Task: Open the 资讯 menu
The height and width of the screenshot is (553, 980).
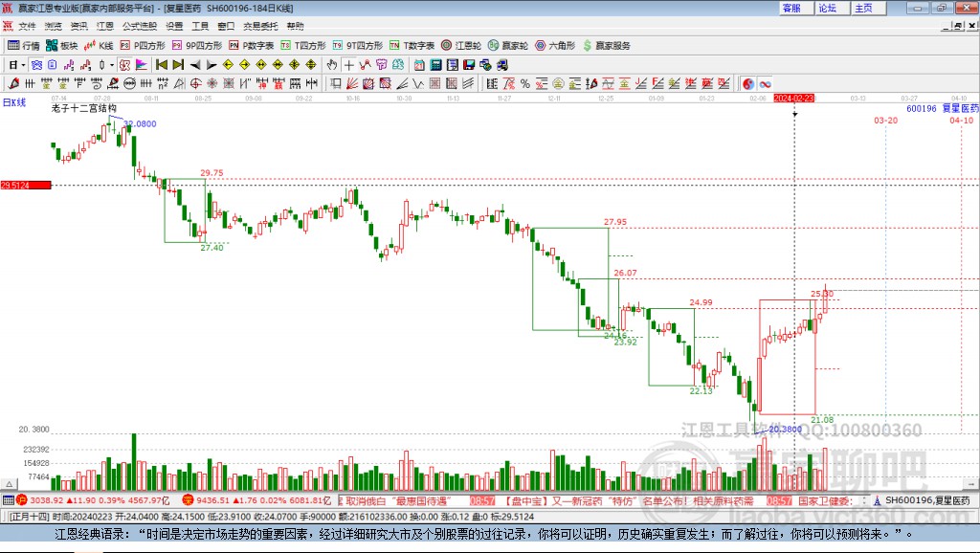Action: click(x=78, y=26)
